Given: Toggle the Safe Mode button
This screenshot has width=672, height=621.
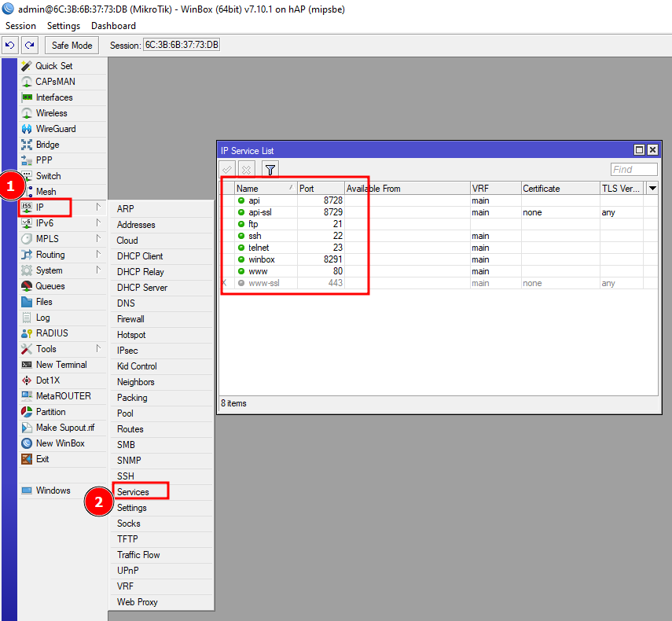Looking at the screenshot, I should (72, 46).
